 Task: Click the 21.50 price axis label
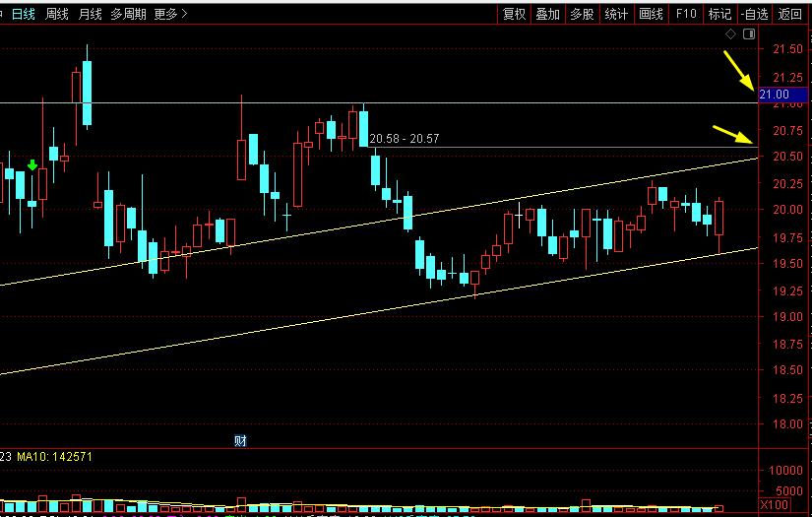point(787,49)
